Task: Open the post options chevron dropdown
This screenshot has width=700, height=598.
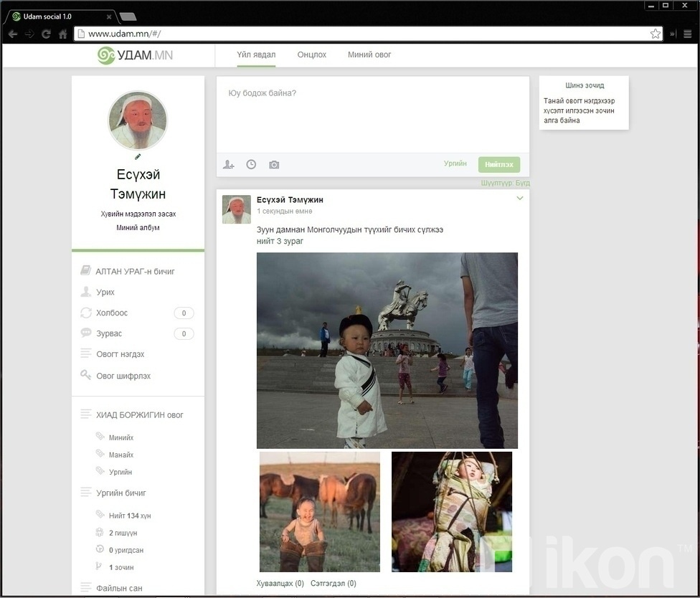Action: click(520, 199)
